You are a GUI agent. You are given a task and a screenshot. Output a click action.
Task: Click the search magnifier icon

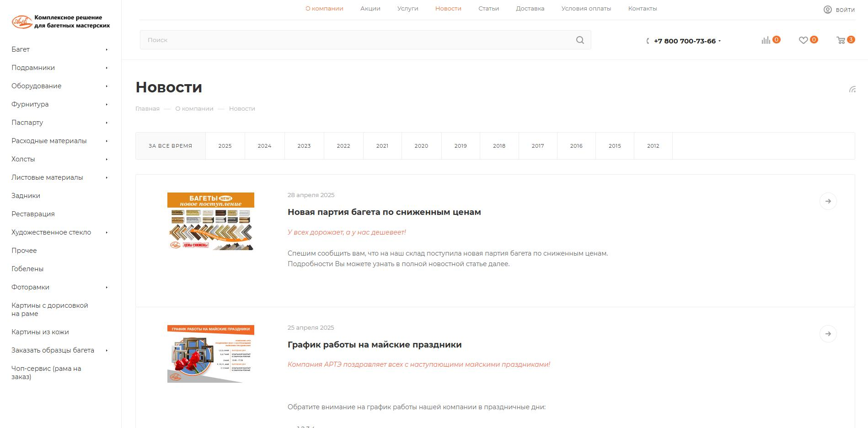580,40
